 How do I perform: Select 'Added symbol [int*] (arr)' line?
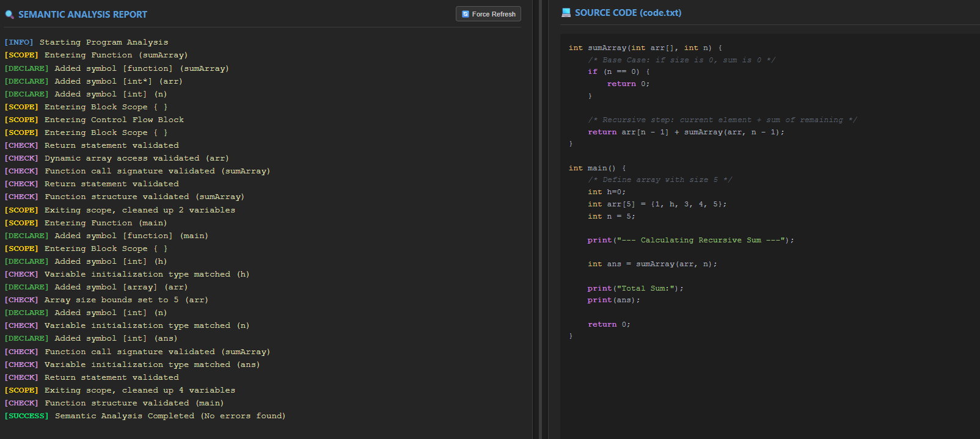93,81
